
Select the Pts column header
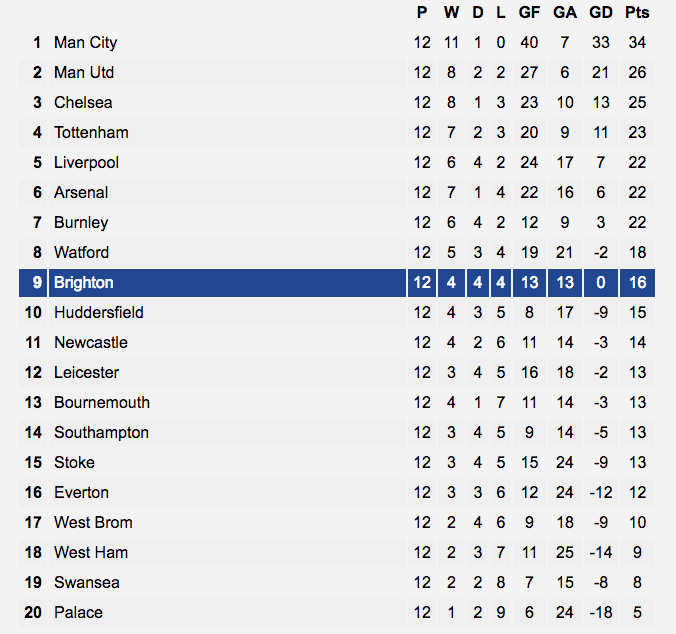point(637,12)
